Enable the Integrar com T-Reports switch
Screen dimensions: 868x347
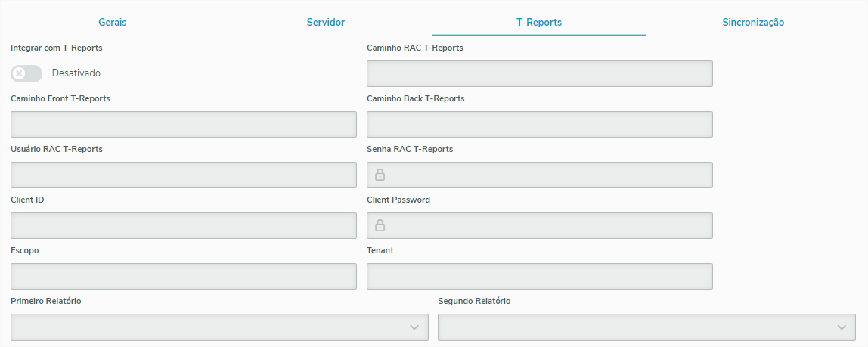coord(26,73)
